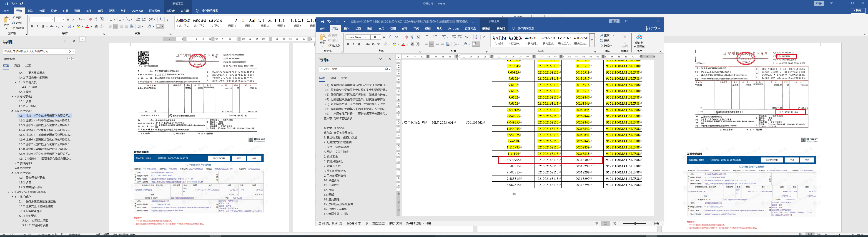Screen dimensions: 868x237
Task: Switch to 页面 tab in 招标文件 navigation pane
Action: [x=333, y=78]
